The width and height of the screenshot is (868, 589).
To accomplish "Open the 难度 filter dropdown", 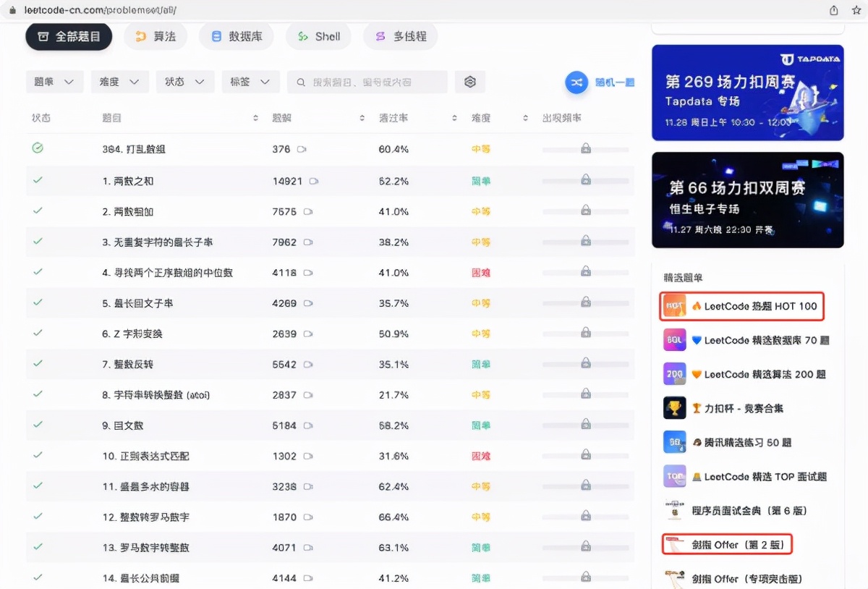I will point(119,82).
